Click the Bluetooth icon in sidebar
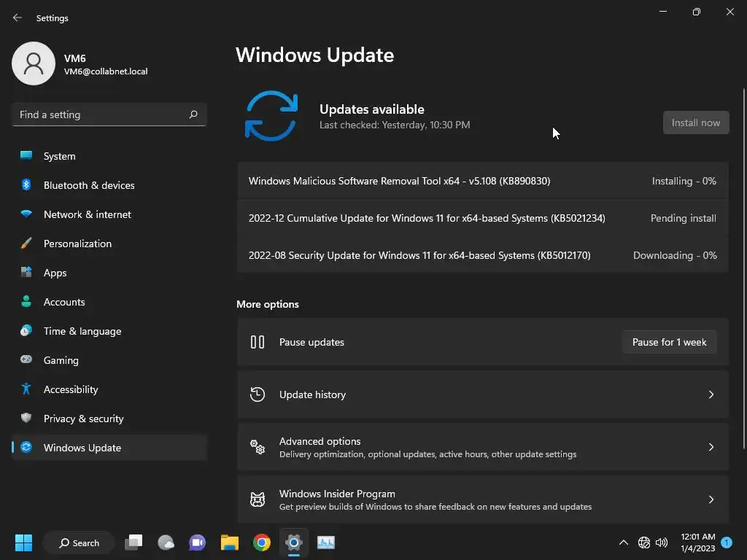 (x=26, y=184)
